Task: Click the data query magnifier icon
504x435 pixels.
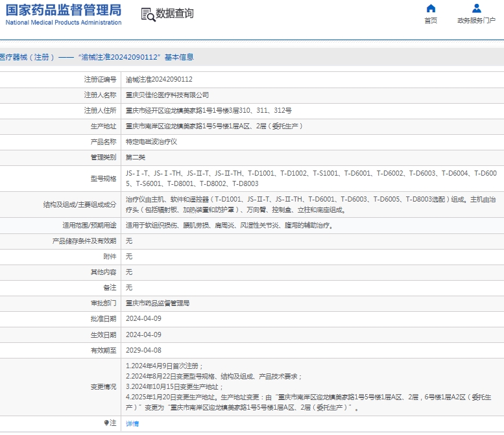Action: coord(148,14)
